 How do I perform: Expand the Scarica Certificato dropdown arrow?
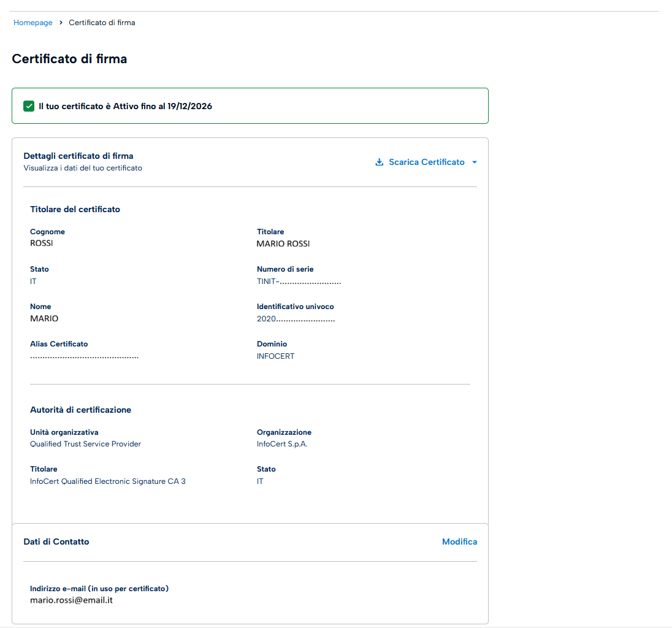tap(475, 163)
